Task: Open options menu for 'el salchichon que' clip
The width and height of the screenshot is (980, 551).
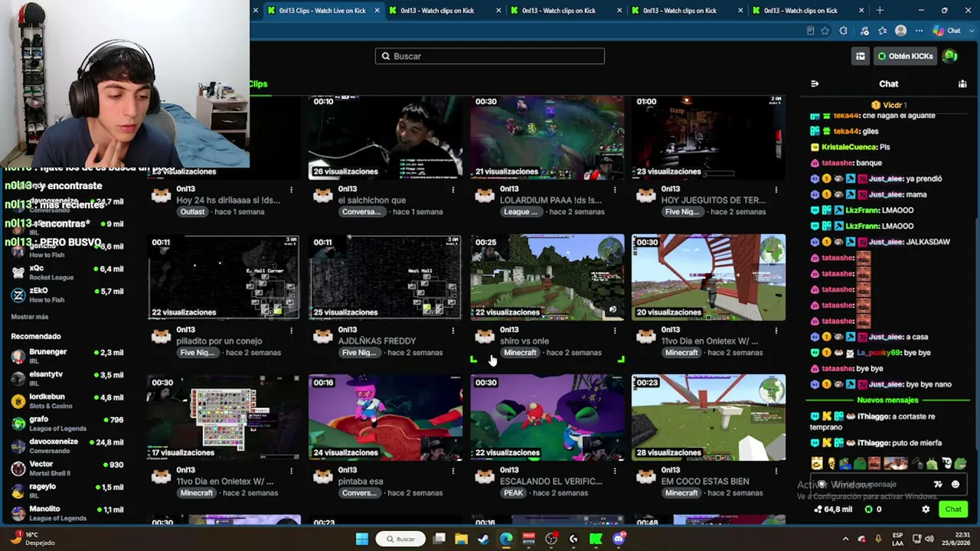Action: click(x=452, y=190)
